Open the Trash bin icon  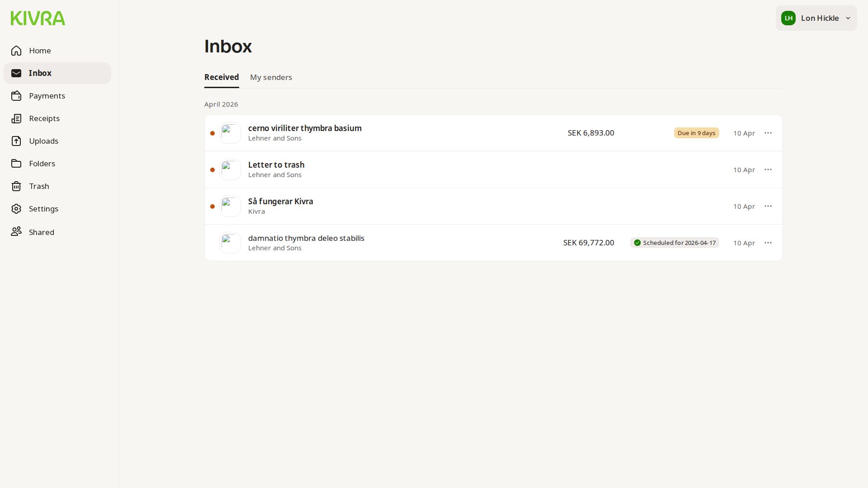click(16, 186)
